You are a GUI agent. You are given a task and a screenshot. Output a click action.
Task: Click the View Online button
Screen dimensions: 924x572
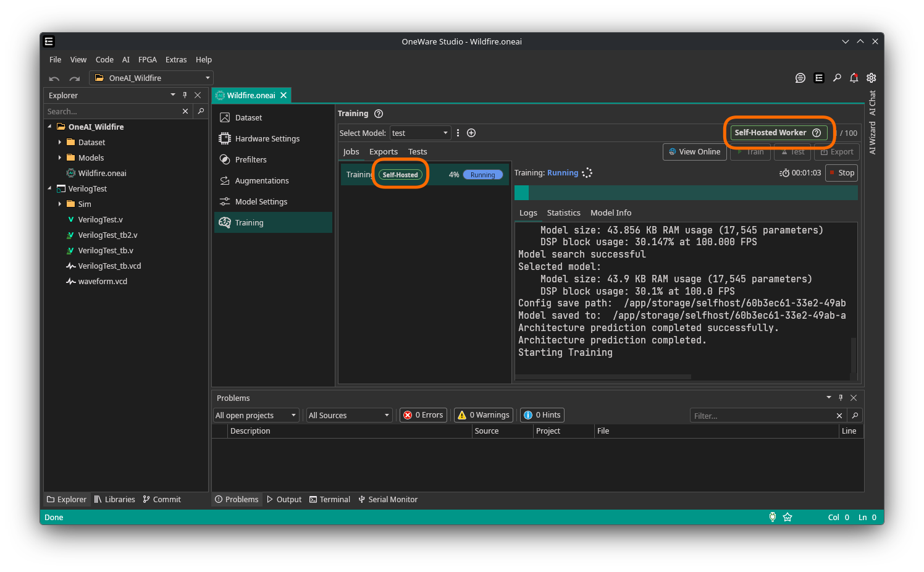pyautogui.click(x=694, y=151)
